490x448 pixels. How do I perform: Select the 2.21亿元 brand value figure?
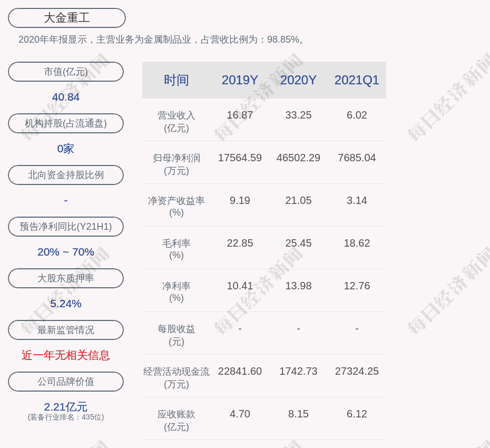(66, 407)
